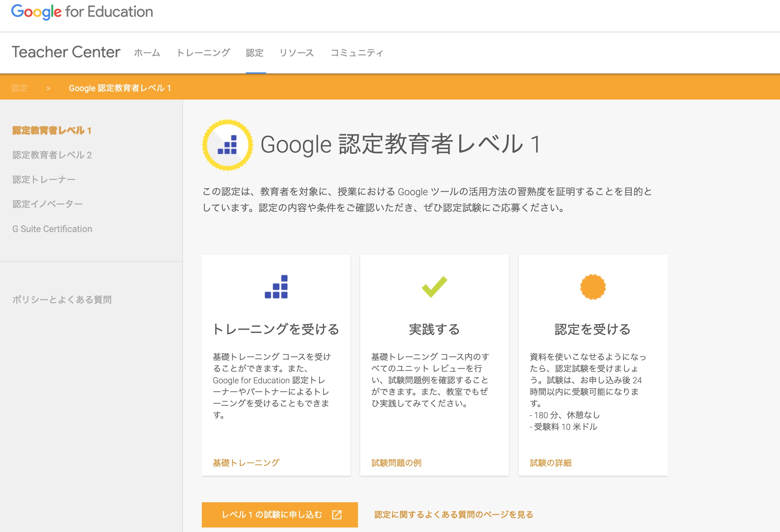Follow the 試験の詳細 link

pyautogui.click(x=550, y=463)
